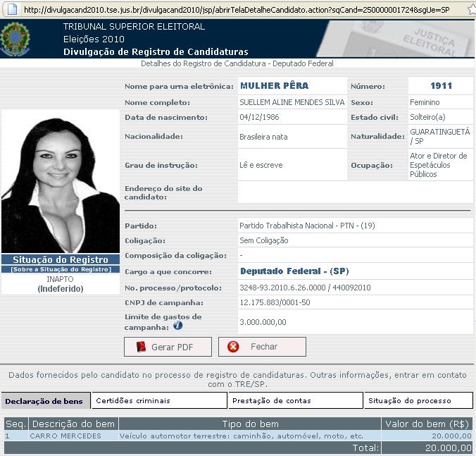Click the INAPTO status text
Screen dimensions: 476x456
tap(60, 279)
